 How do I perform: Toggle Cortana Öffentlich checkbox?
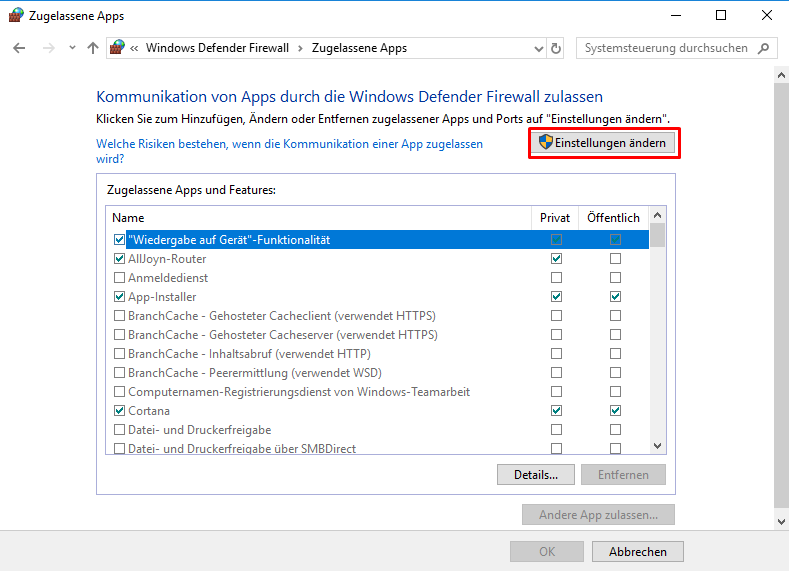pos(615,411)
